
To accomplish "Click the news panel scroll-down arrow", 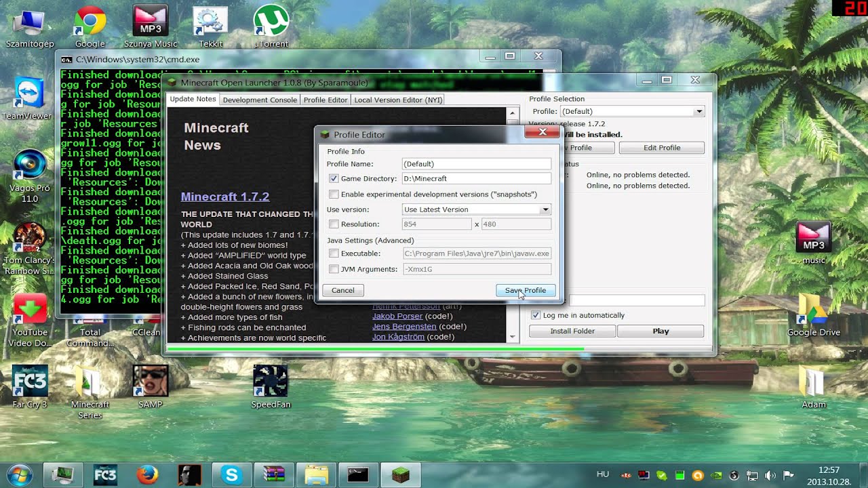I will tap(513, 337).
